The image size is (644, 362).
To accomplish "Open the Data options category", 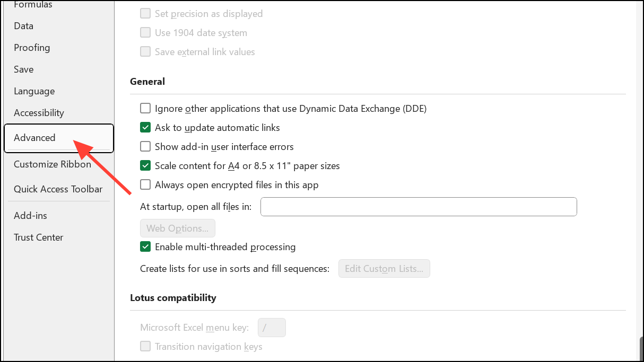I will click(24, 26).
